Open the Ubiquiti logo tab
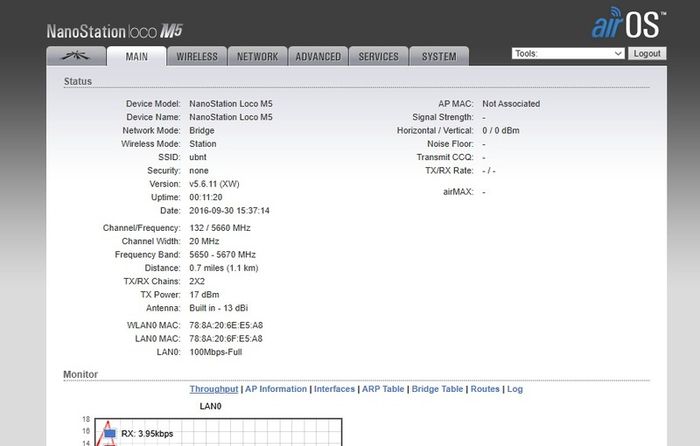 coord(76,56)
